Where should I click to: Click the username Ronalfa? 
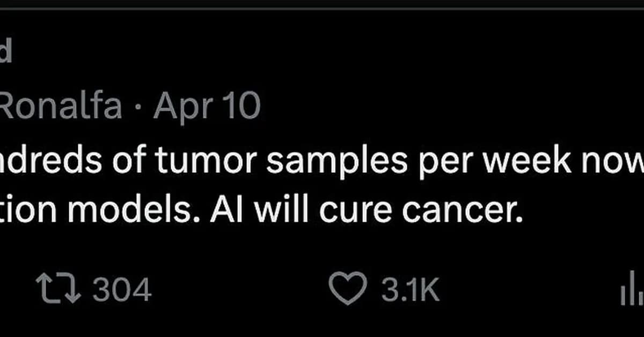(59, 106)
